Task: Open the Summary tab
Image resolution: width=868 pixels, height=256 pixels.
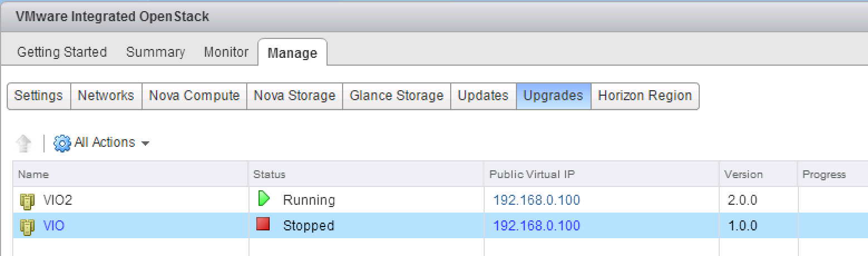Action: [155, 52]
